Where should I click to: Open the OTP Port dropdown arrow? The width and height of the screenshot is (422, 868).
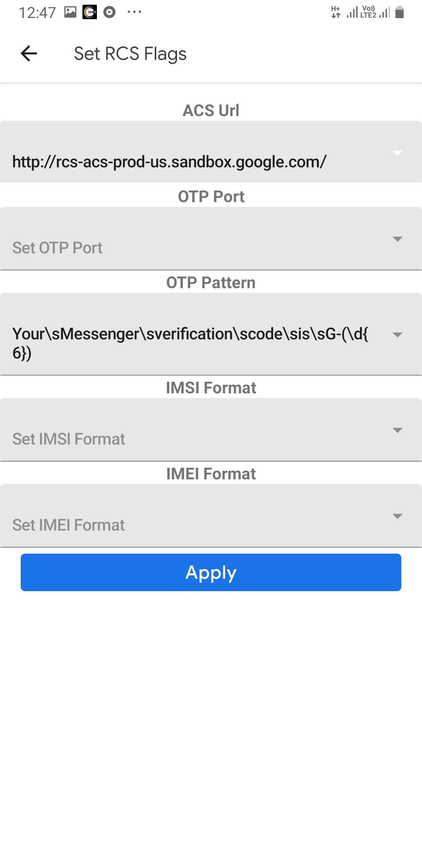[397, 239]
